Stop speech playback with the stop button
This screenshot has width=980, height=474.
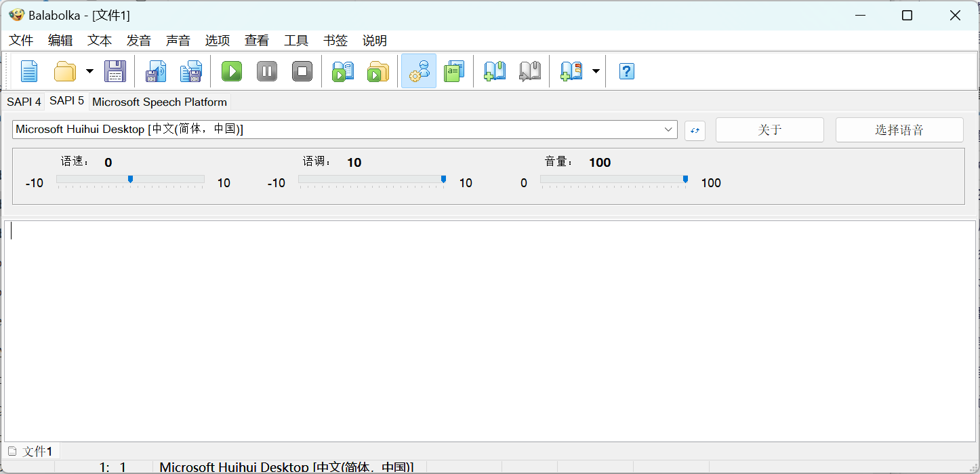[302, 71]
